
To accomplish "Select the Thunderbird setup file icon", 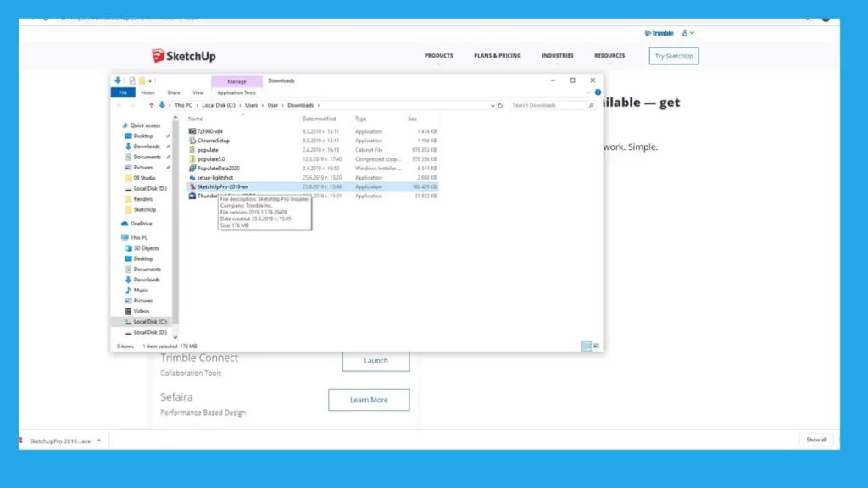I will coord(192,196).
